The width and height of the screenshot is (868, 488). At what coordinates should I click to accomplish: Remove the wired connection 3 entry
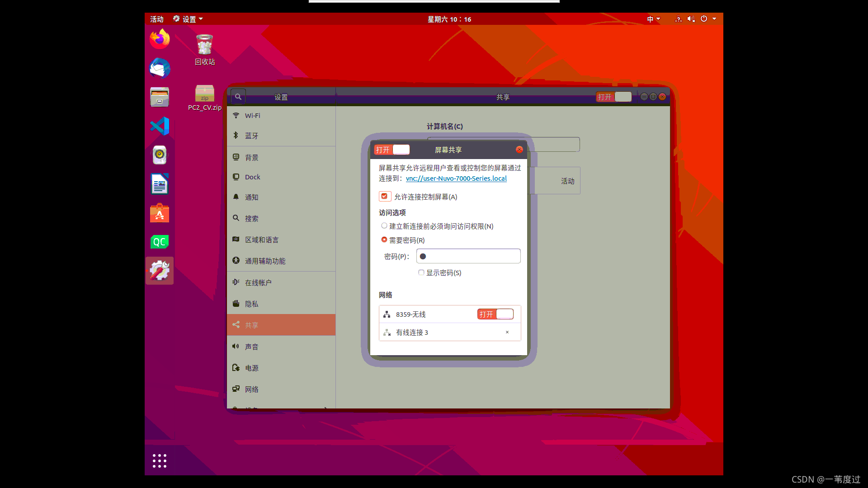[x=507, y=332]
